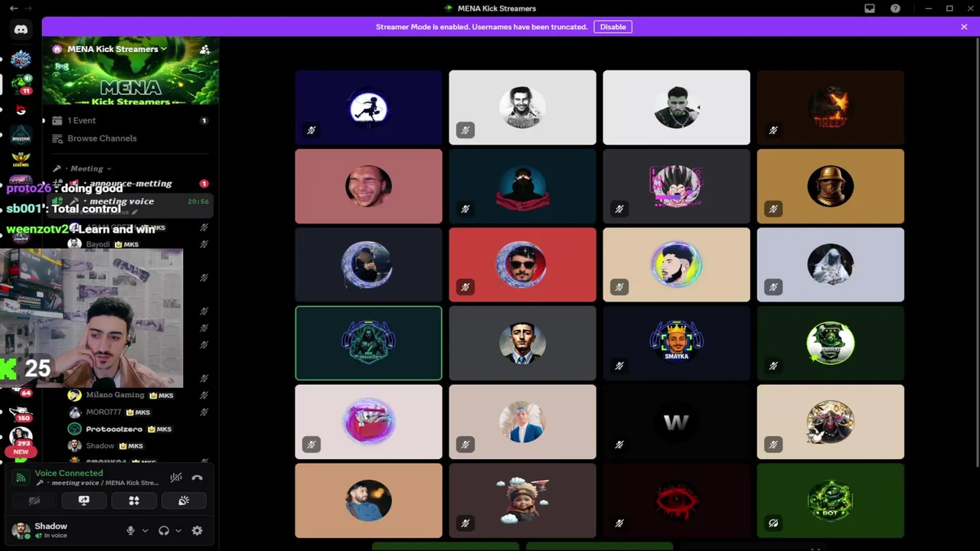Collapse the Meeting channel category

pos(87,168)
